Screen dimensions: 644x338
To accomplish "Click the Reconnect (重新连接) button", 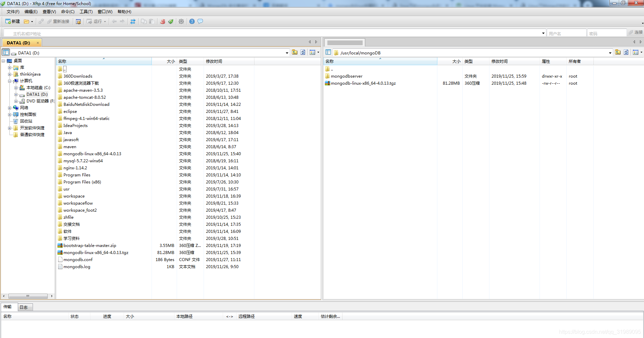I will 58,22.
